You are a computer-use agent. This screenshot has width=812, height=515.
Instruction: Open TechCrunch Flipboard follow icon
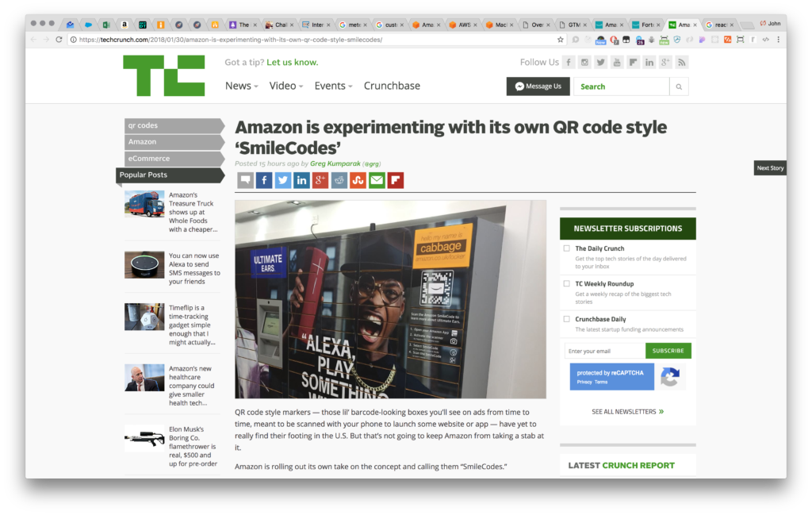click(633, 63)
